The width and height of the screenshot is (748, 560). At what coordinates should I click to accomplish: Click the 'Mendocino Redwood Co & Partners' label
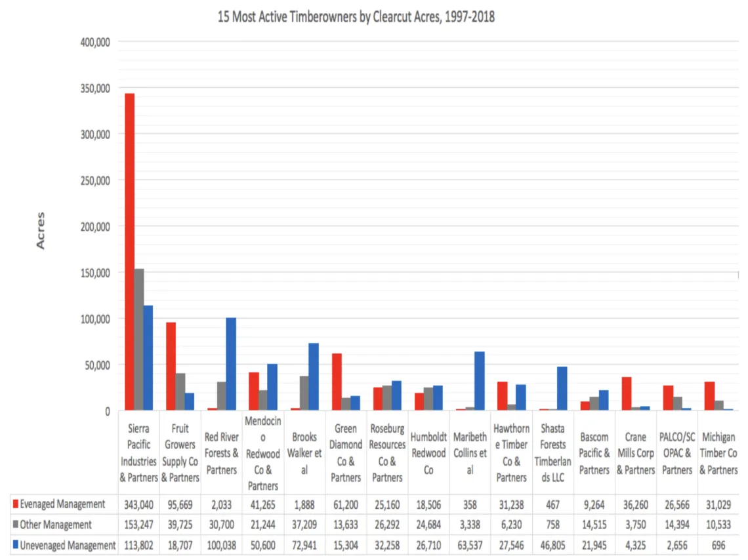(x=263, y=453)
